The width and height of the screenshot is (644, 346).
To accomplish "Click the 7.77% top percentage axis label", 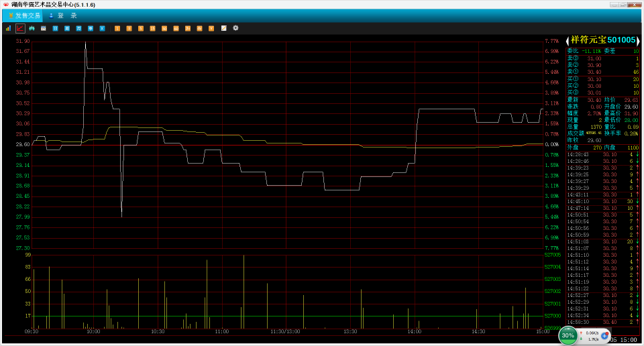I will click(x=552, y=41).
